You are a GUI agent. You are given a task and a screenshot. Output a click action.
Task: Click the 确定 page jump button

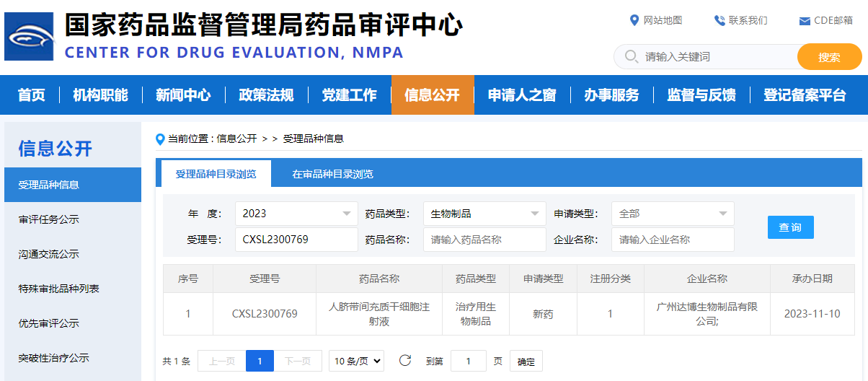tap(526, 361)
